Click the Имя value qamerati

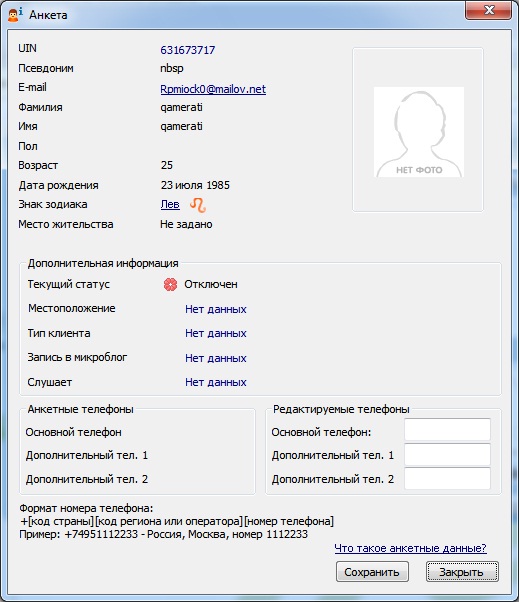tap(181, 126)
